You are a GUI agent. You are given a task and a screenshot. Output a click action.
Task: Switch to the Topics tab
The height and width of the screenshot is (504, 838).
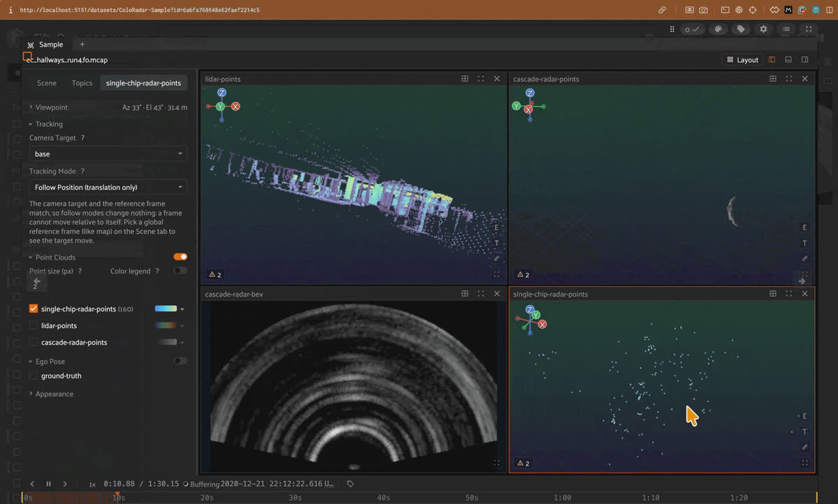pos(82,83)
